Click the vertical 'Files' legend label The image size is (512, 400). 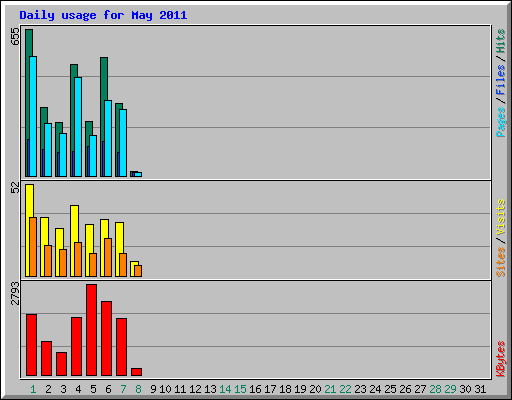pyautogui.click(x=500, y=80)
